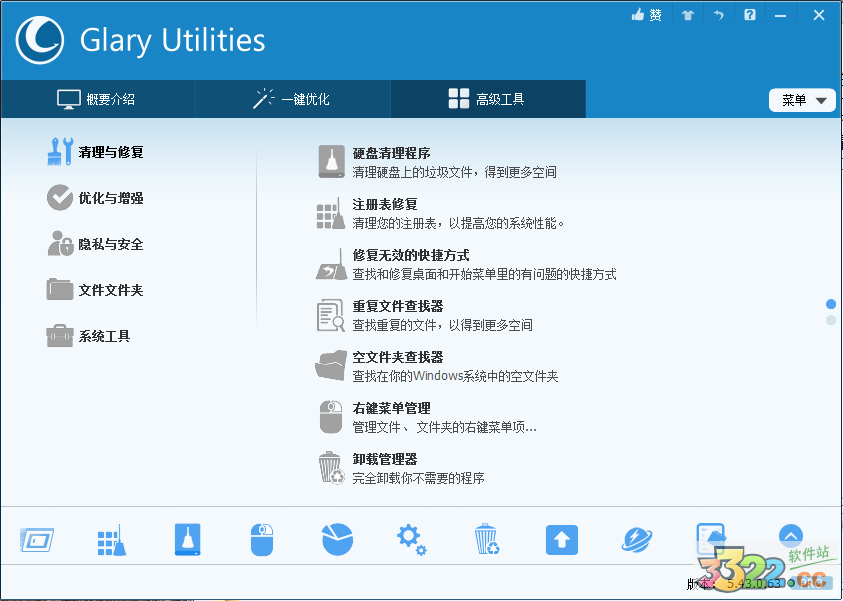Click the mouse context-menu icon in bottom toolbar
Image resolution: width=843 pixels, height=601 pixels.
point(262,540)
